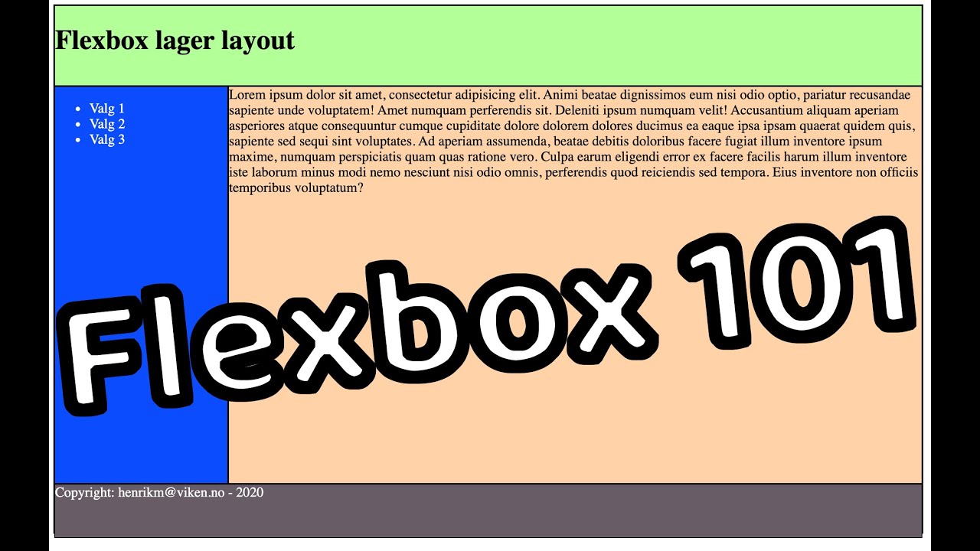Click the Lorem ipsum paragraph text

coord(573,141)
